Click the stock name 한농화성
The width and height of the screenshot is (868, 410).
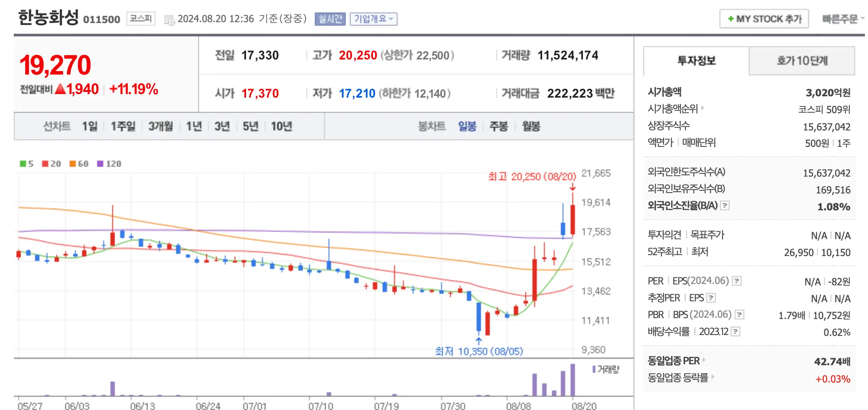[x=48, y=17]
